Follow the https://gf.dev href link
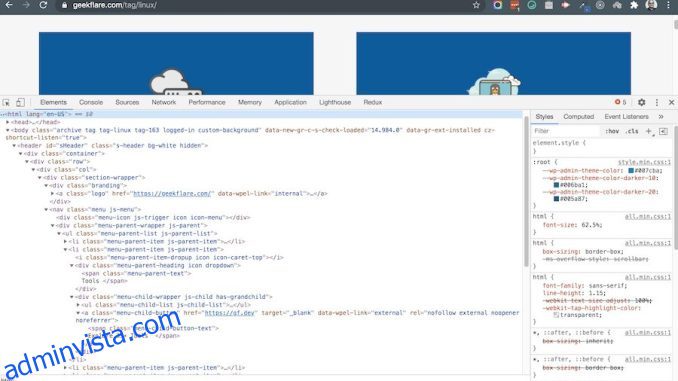Screen dimensions: 678x381 (x=229, y=313)
